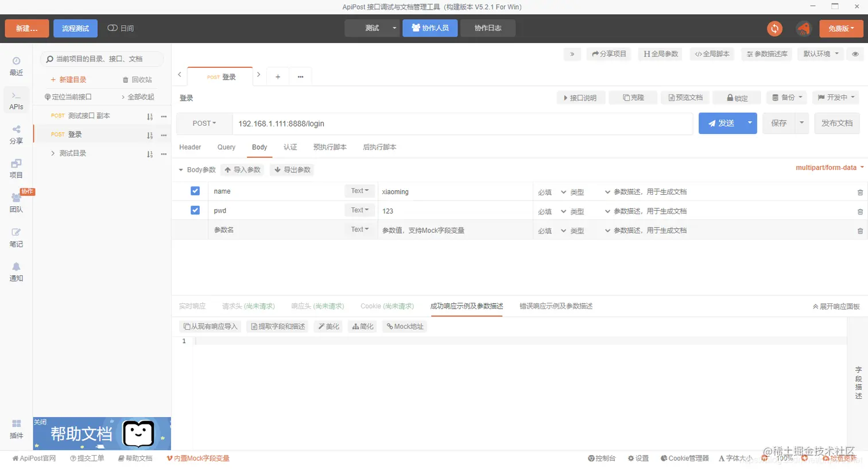Image resolution: width=868 pixels, height=470 pixels.
Task: Click Mock地址 button
Action: pos(405,326)
